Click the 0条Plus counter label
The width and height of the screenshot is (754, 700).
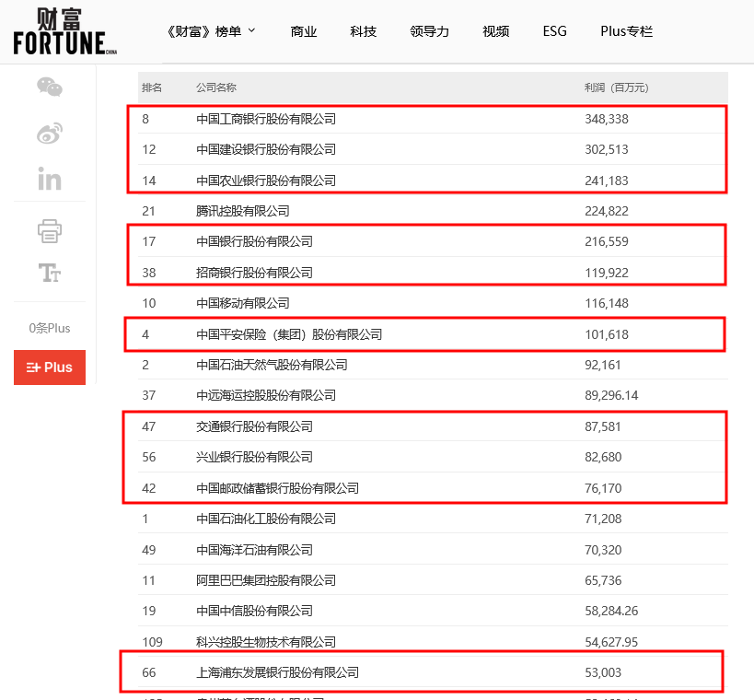coord(50,328)
